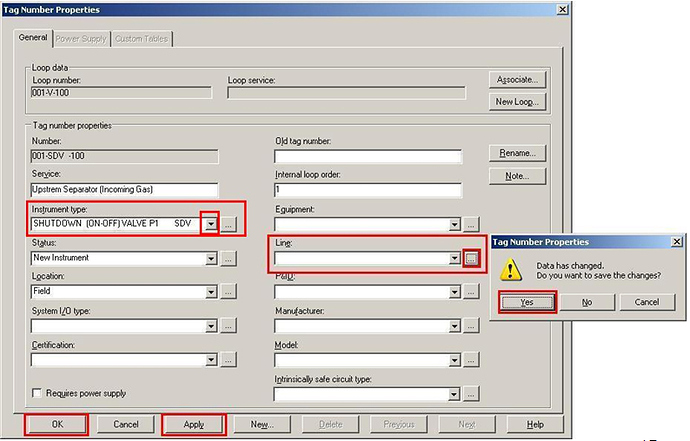Apply the tag property changes
The image size is (690, 441).
[194, 424]
